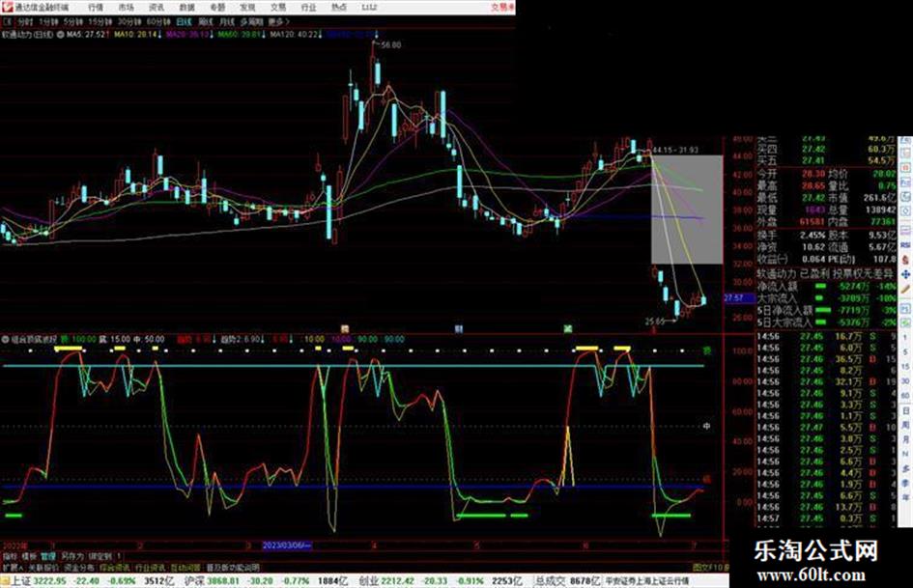Click the 日 period shortcut in the right sidebar
This screenshot has width=913, height=588.
905,411
